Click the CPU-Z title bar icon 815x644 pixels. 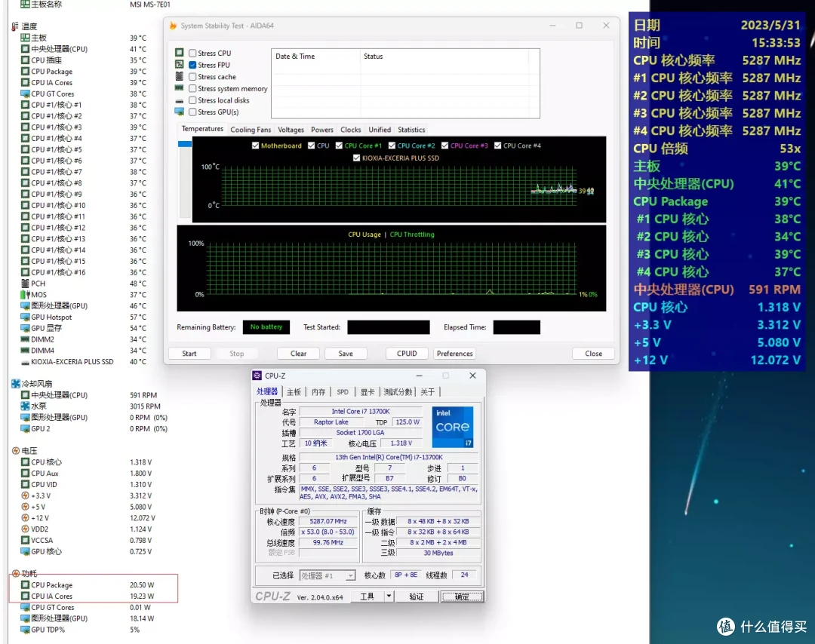(x=257, y=376)
